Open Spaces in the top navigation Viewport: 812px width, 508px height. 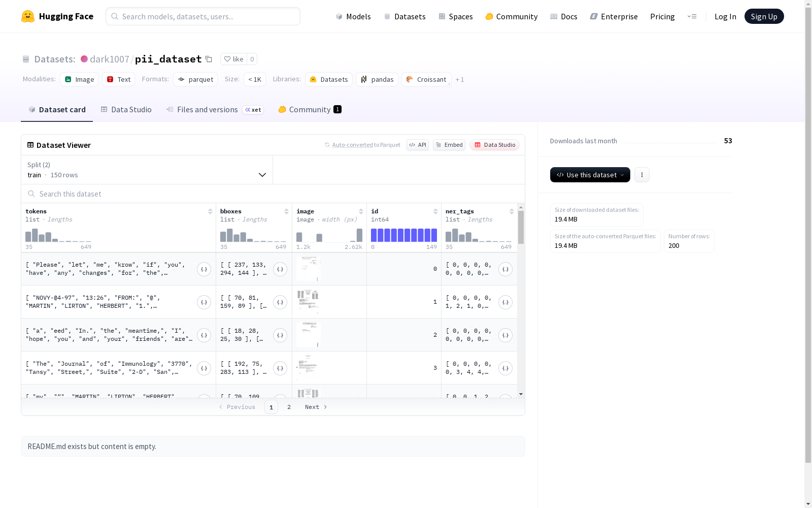[456, 16]
